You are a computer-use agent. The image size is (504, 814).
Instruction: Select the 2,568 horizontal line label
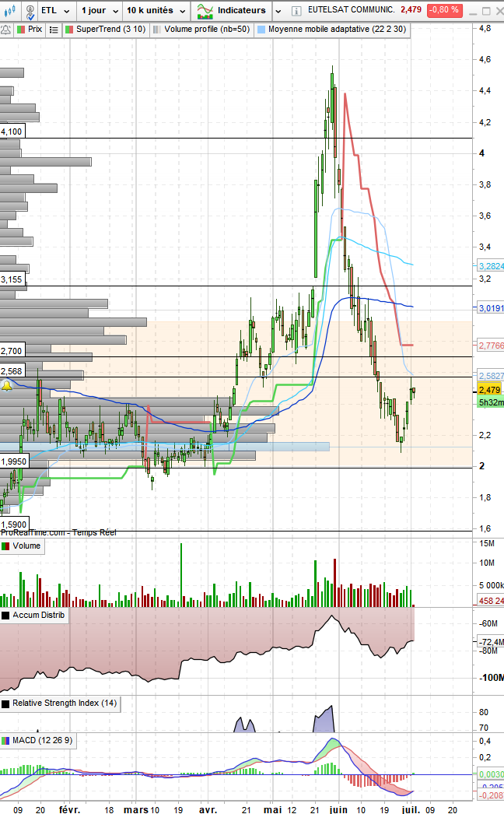tap(12, 371)
